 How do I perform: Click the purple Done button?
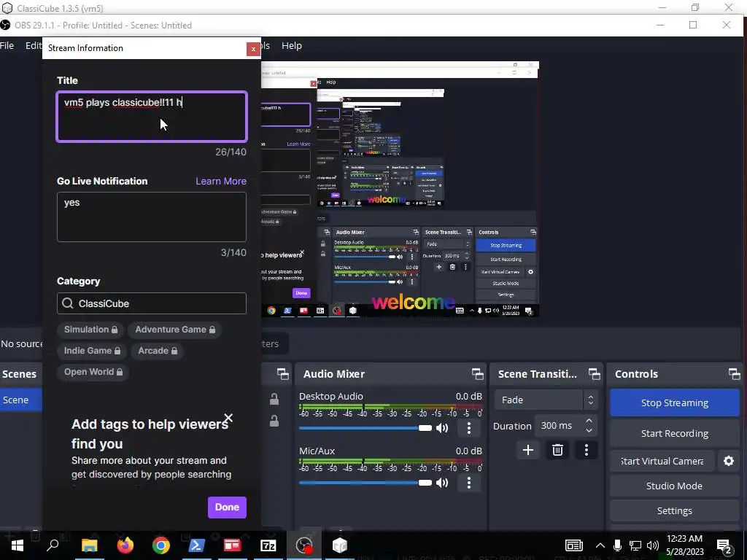pyautogui.click(x=227, y=507)
